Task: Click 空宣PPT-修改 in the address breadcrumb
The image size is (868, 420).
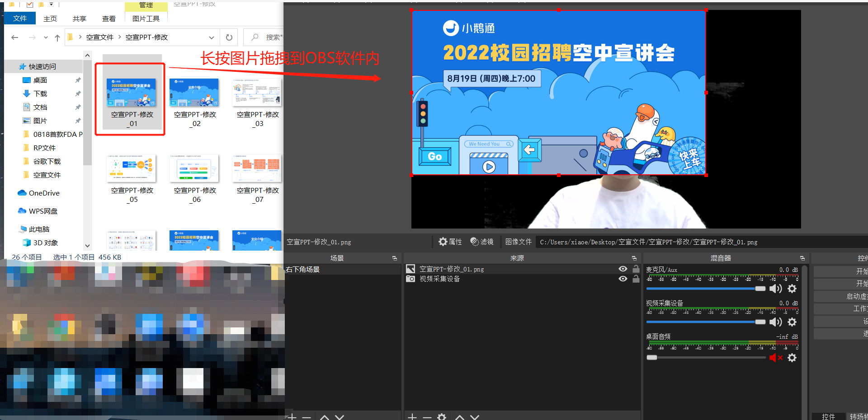Action: point(146,37)
